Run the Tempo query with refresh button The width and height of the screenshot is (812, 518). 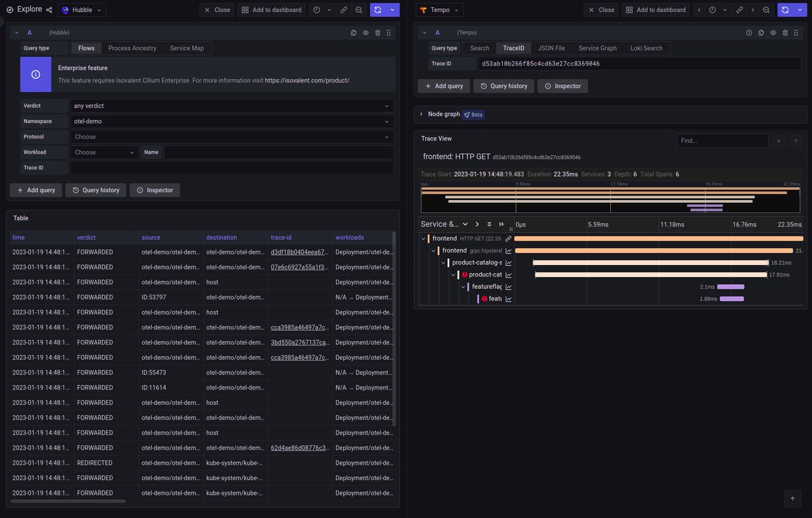(785, 9)
